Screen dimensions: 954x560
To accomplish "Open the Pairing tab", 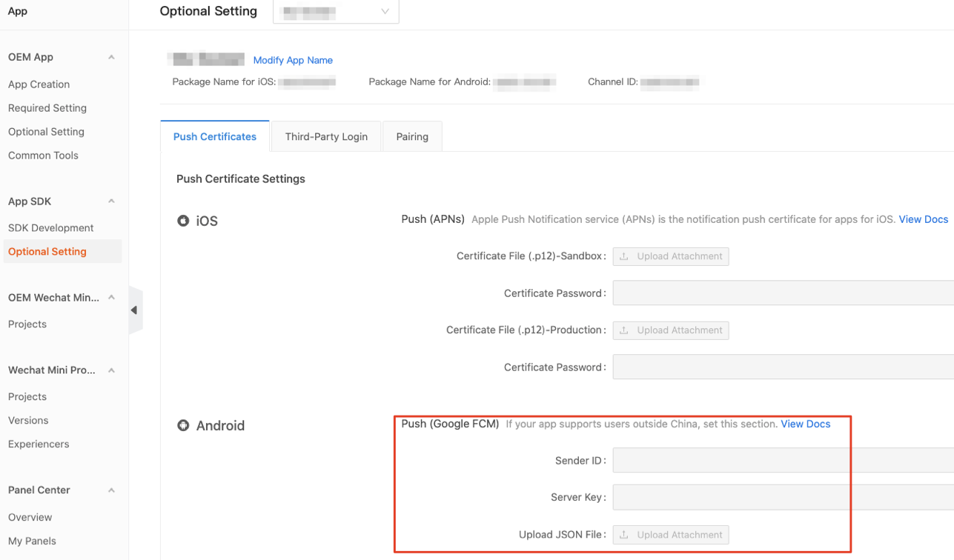I will coord(412,136).
